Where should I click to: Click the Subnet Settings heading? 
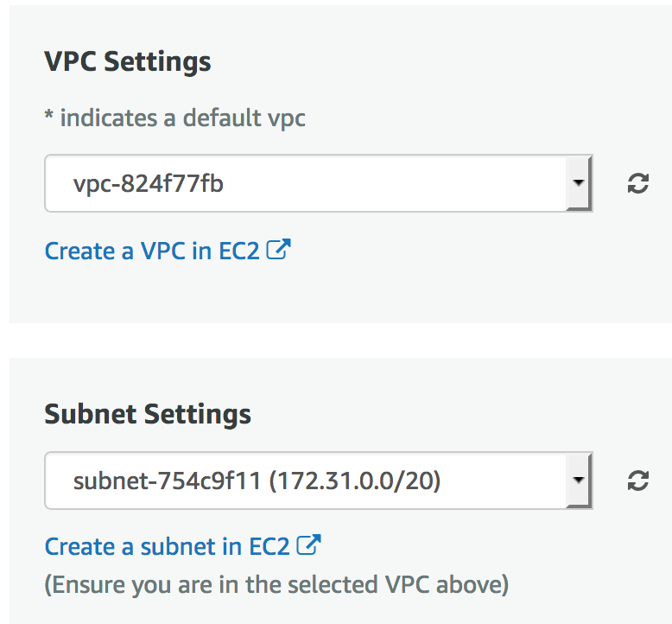(148, 414)
